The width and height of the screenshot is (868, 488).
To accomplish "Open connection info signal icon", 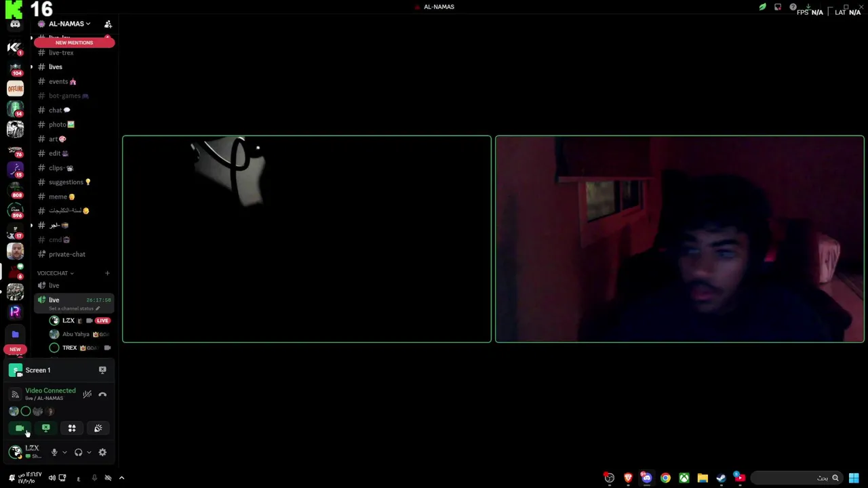I will coord(15,394).
